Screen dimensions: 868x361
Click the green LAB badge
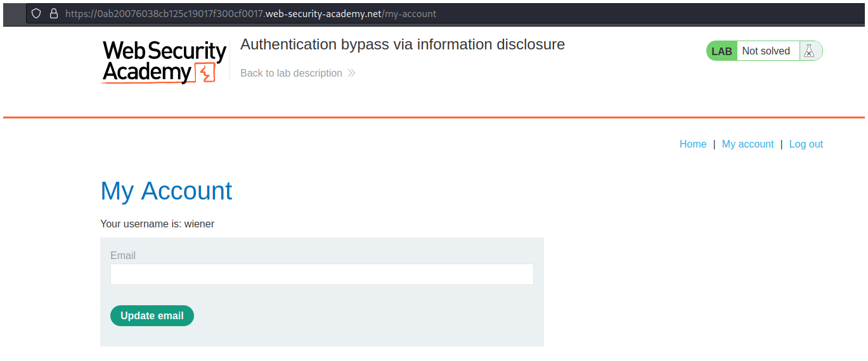[x=722, y=51]
